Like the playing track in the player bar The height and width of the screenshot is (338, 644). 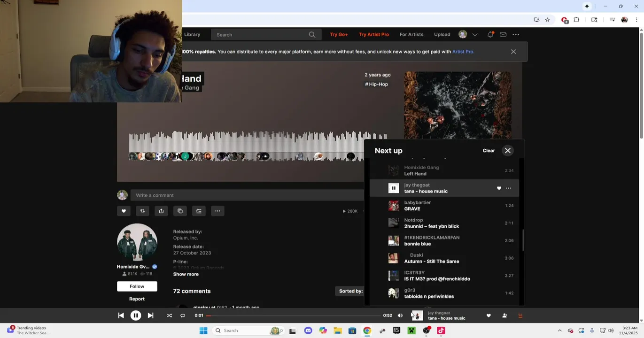[x=489, y=315]
